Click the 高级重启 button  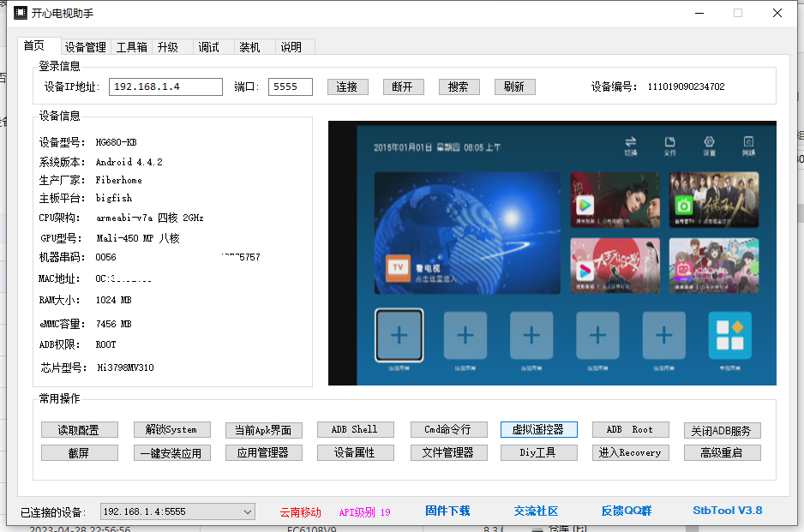tap(723, 452)
